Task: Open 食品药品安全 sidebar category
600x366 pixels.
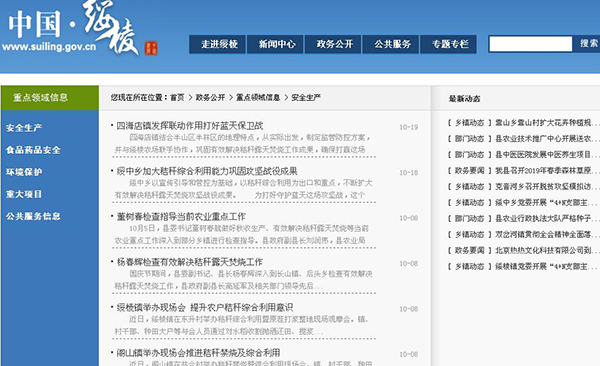Action: point(33,150)
